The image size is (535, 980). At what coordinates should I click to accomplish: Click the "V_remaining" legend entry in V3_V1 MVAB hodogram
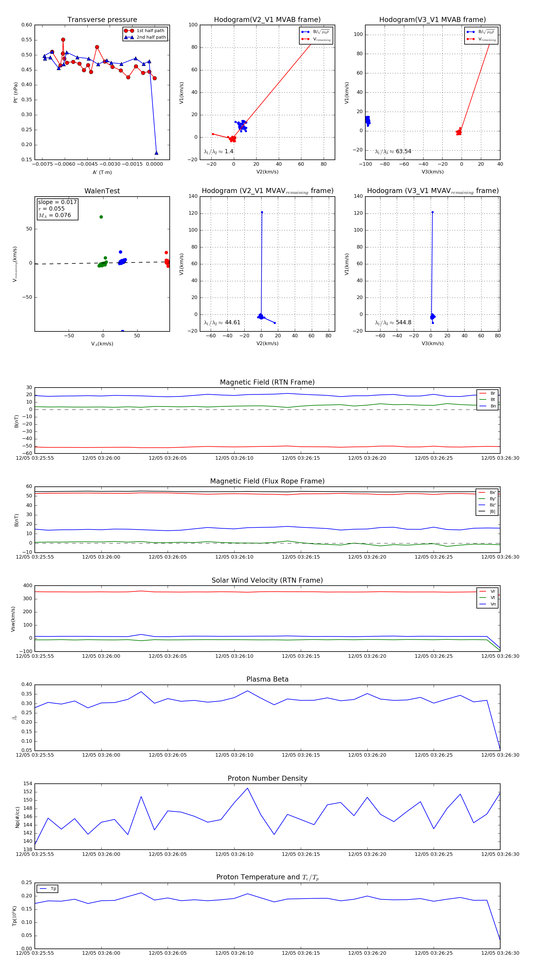pyautogui.click(x=481, y=39)
